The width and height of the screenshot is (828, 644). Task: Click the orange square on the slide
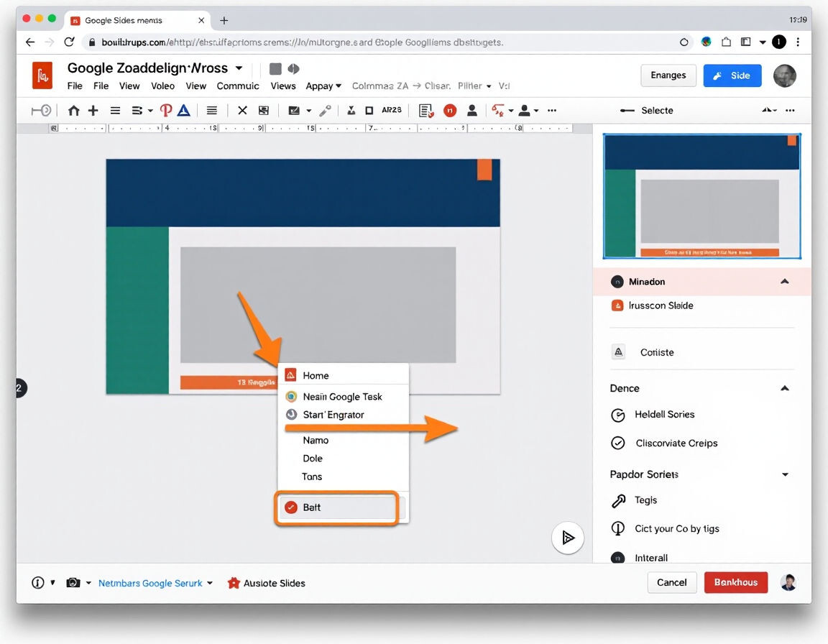pos(484,170)
